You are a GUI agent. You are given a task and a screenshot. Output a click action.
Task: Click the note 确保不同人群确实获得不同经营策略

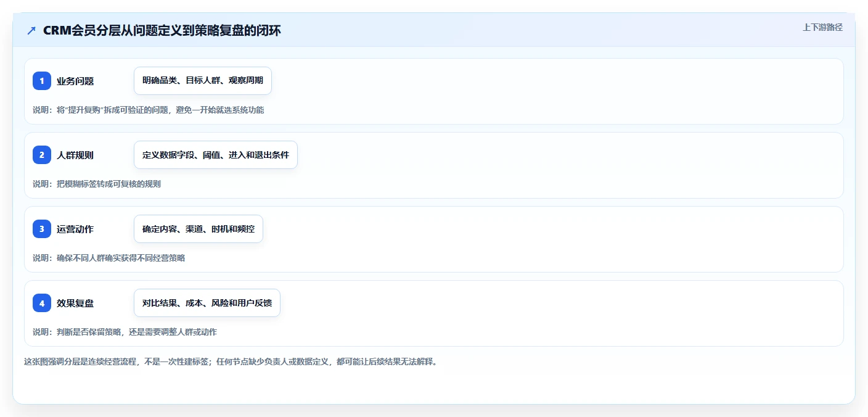pos(109,258)
